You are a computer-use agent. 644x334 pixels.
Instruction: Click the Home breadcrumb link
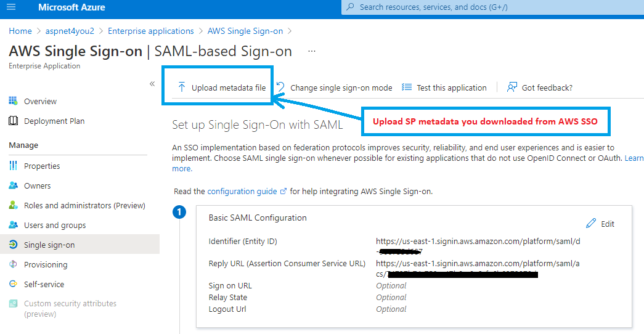20,31
